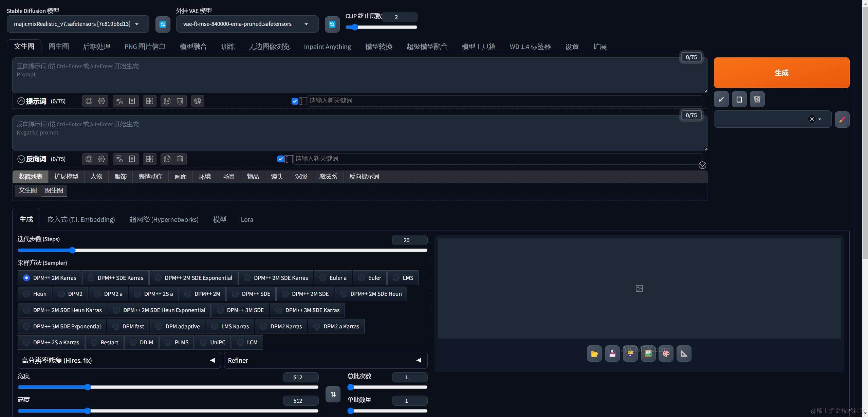Open the output folder icon below the preview

tap(594, 353)
